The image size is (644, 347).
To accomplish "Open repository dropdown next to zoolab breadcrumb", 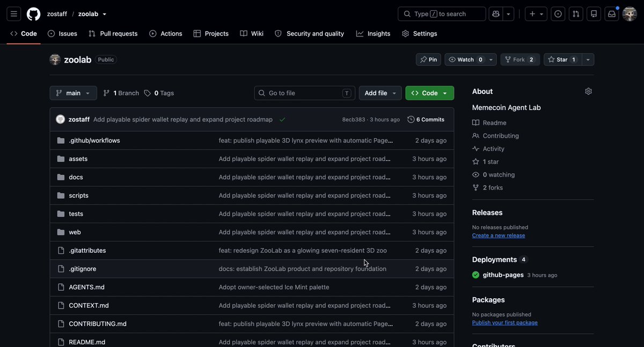I will pyautogui.click(x=105, y=14).
